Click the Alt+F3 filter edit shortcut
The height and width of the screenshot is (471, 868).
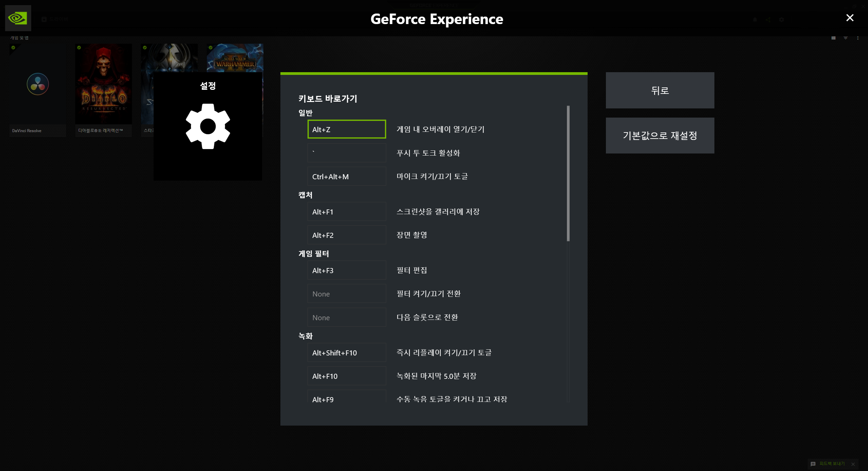coord(346,270)
